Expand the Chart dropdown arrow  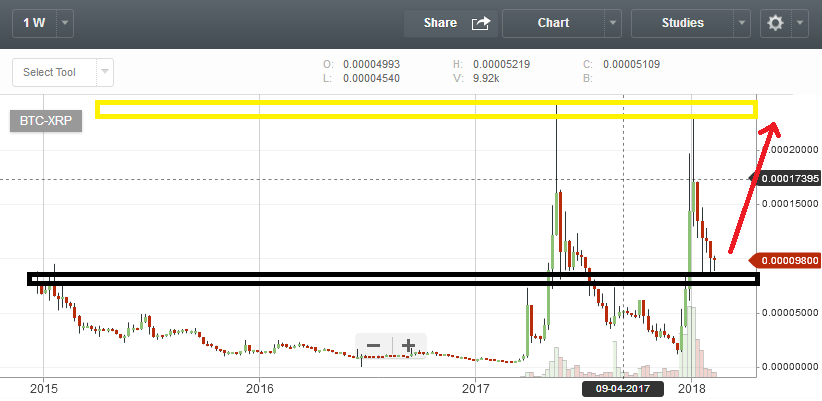[x=613, y=23]
